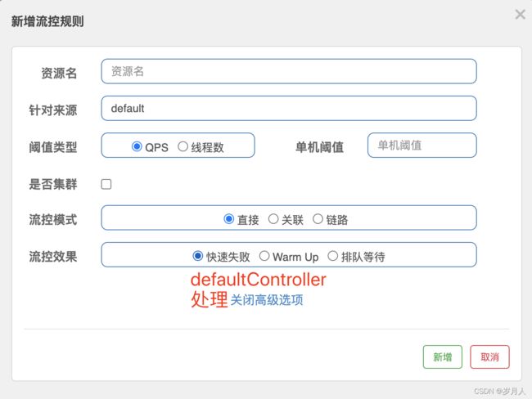Enable the 是否集群 checkbox
Screen dimensions: 532x399
point(106,184)
